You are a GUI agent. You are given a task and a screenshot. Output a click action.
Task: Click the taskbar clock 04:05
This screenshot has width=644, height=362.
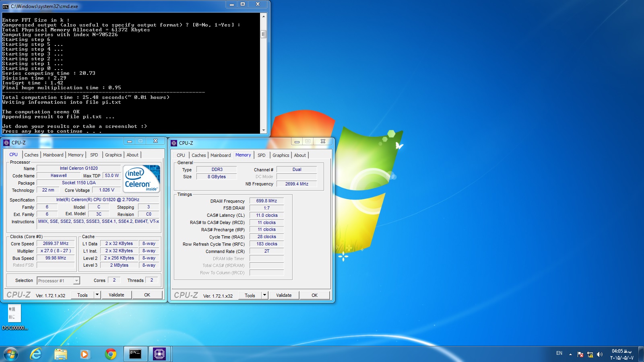pyautogui.click(x=621, y=354)
